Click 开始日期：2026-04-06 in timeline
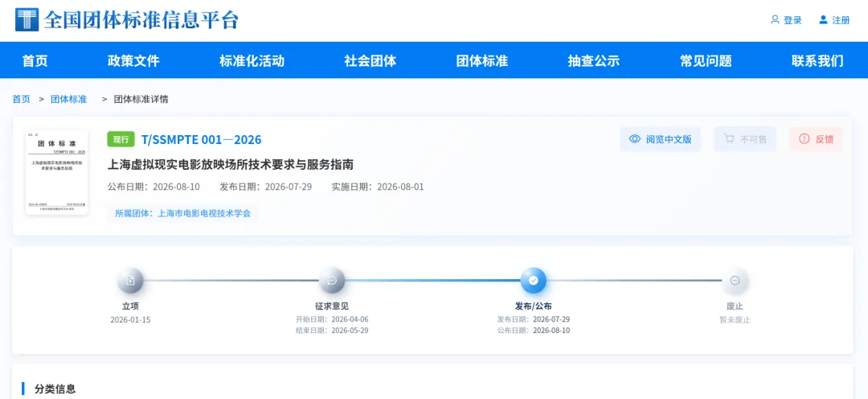Screen dimensions: 868x399 [x=332, y=319]
